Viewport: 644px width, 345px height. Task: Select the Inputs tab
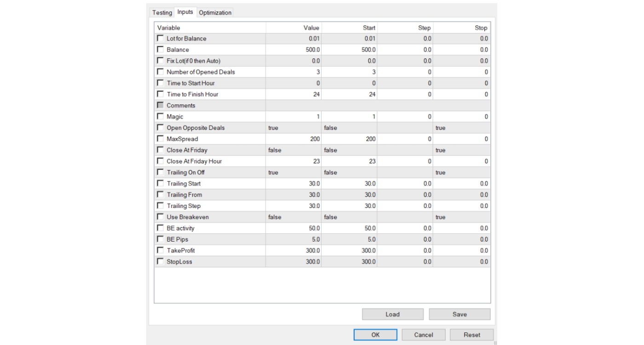pyautogui.click(x=185, y=12)
